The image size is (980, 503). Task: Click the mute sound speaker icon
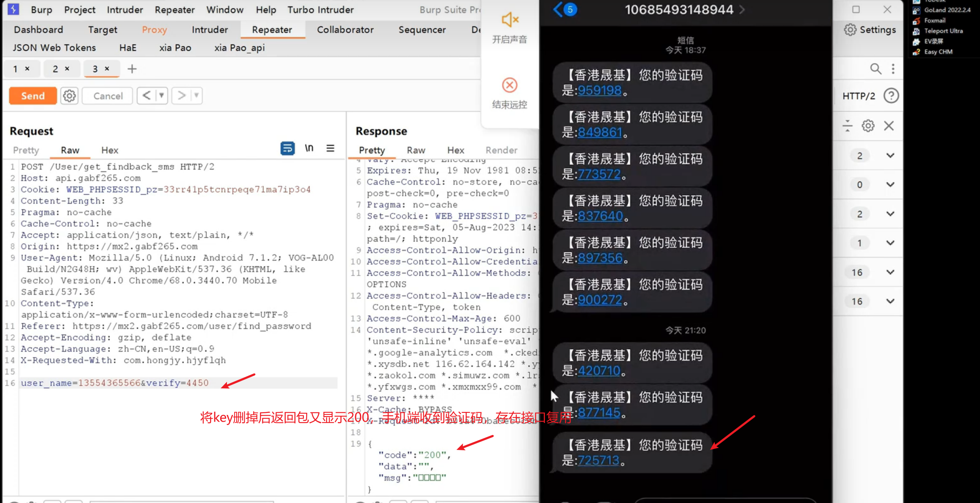coord(510,20)
